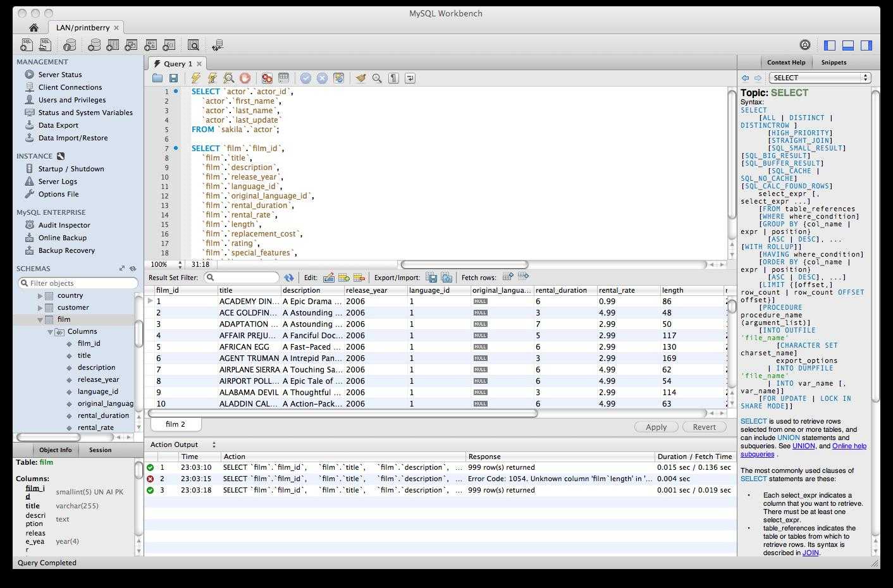This screenshot has width=893, height=588.
Task: Refresh result set icon beside filter
Action: (289, 278)
